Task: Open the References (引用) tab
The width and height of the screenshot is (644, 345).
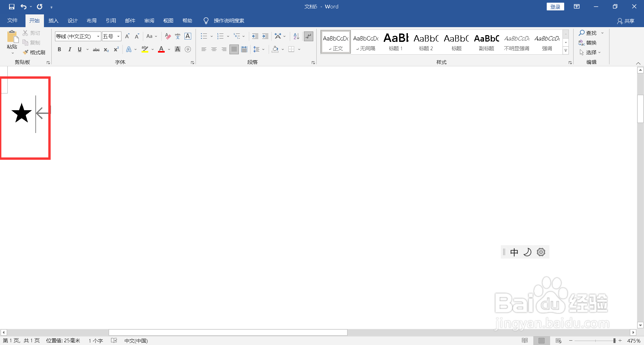Action: point(111,21)
